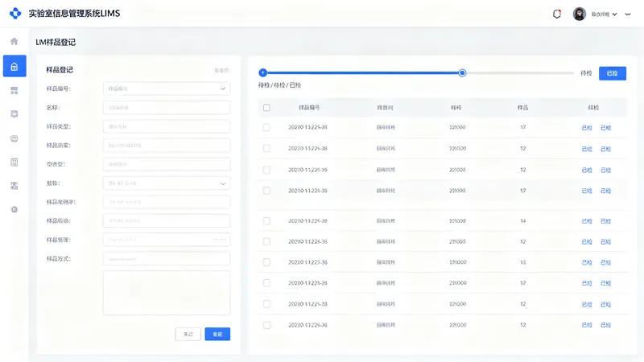Click the third column header in the table
The width and height of the screenshot is (644, 362).
pyautogui.click(x=456, y=108)
